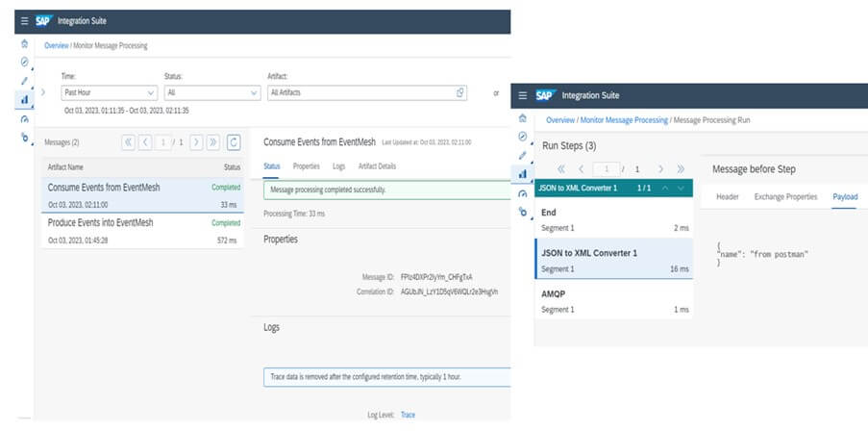Click Monitor Message Processing breadcrumb in right window

624,119
